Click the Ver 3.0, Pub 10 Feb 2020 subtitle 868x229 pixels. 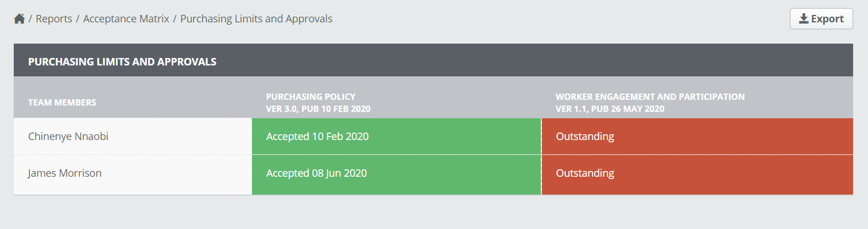[x=318, y=108]
